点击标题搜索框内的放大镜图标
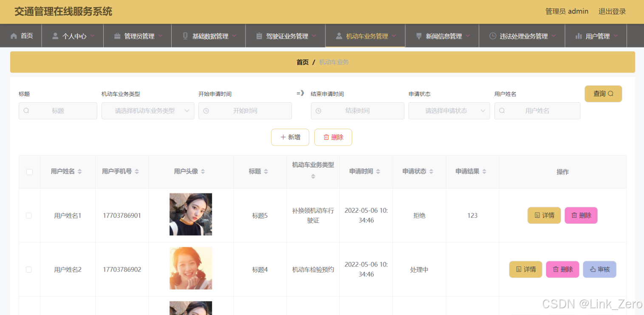 [26, 111]
